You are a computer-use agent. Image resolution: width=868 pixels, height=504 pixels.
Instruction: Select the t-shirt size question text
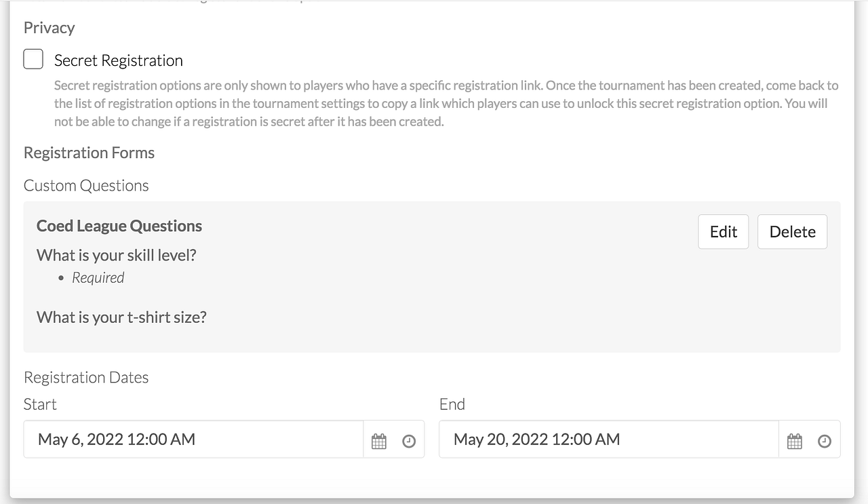click(121, 317)
